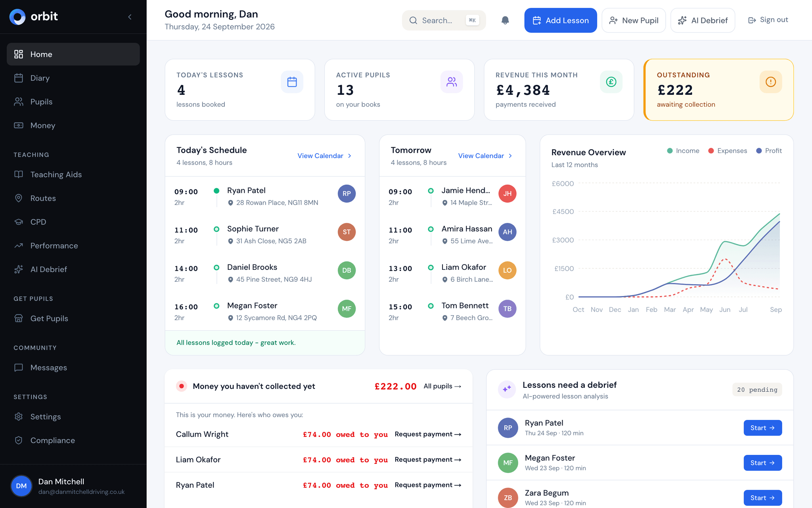Click the Add Lesson button
Viewport: 812px width, 508px height.
coord(560,20)
